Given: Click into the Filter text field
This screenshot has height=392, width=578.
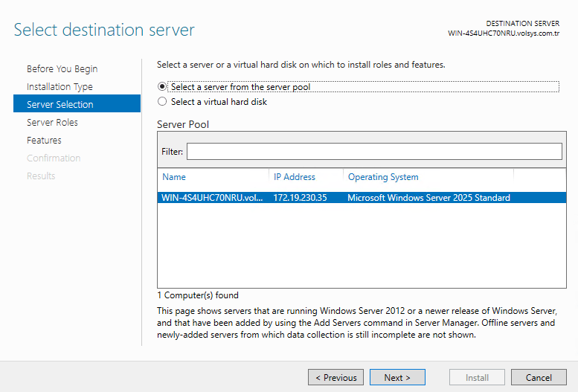Looking at the screenshot, I should 373,152.
